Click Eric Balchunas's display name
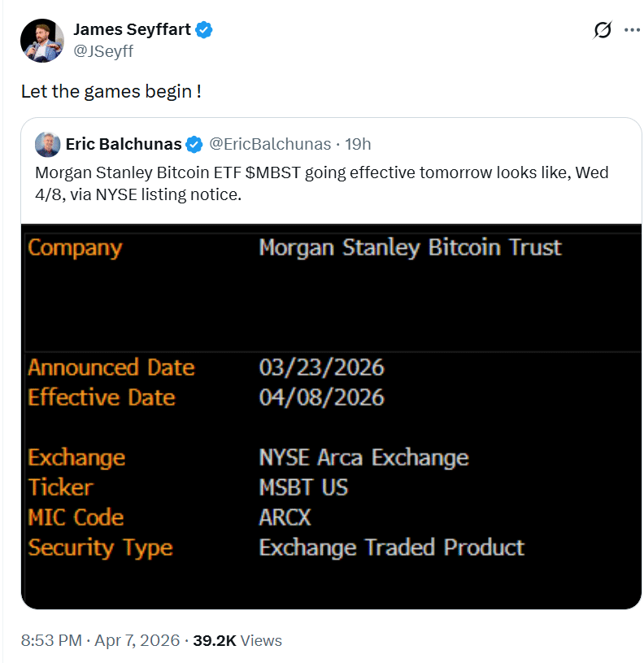Viewport: 644px width, 663px height. [x=124, y=144]
